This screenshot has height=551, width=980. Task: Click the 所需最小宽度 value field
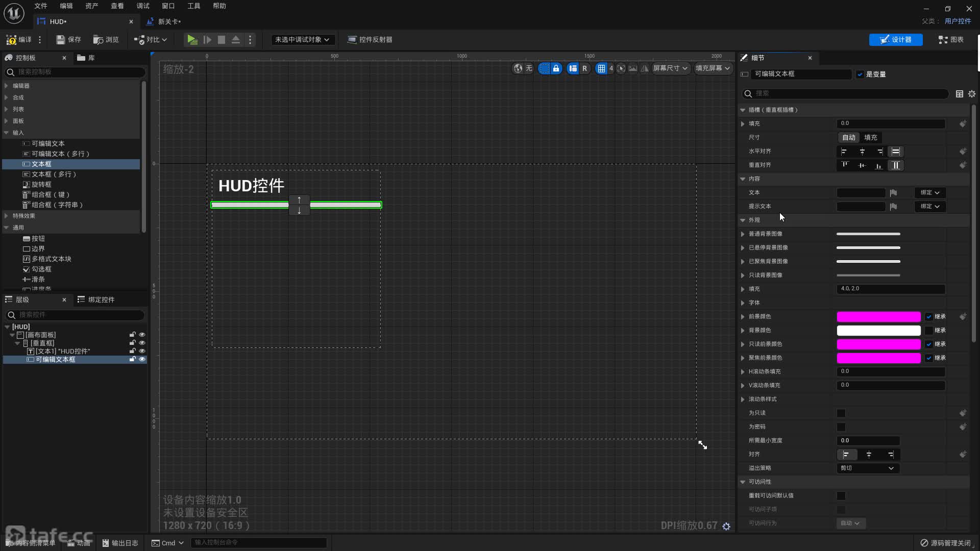coord(868,441)
